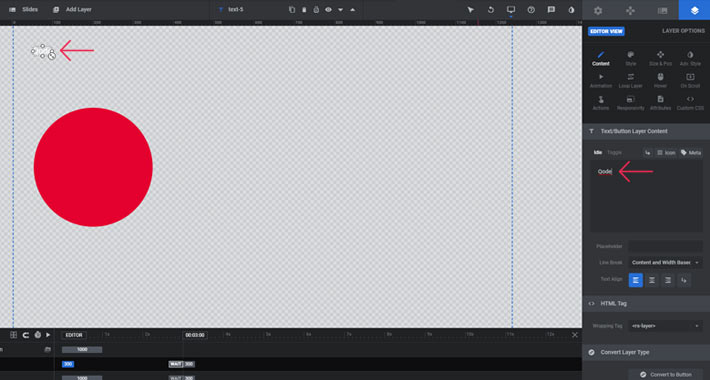Toggle layer visibility eye icon in toolbar
Viewport: 710px width, 380px height.
328,10
